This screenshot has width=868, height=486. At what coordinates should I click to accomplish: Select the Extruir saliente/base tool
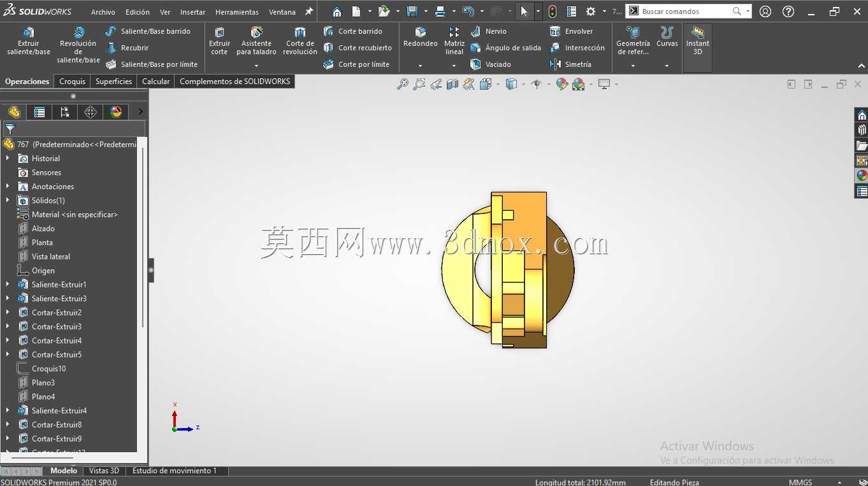pyautogui.click(x=29, y=41)
